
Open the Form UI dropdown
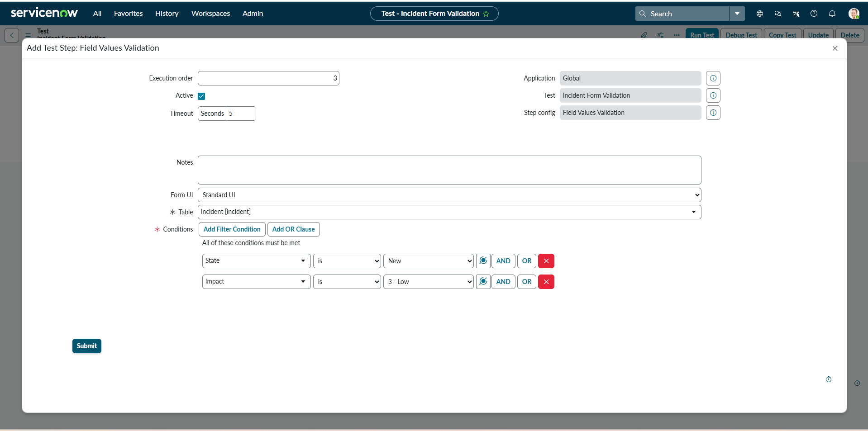(449, 195)
